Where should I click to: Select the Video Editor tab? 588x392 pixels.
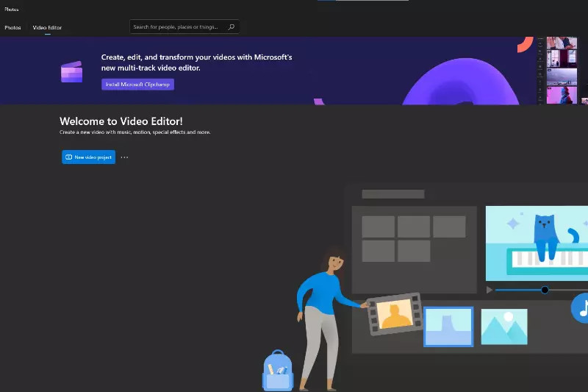tap(47, 27)
